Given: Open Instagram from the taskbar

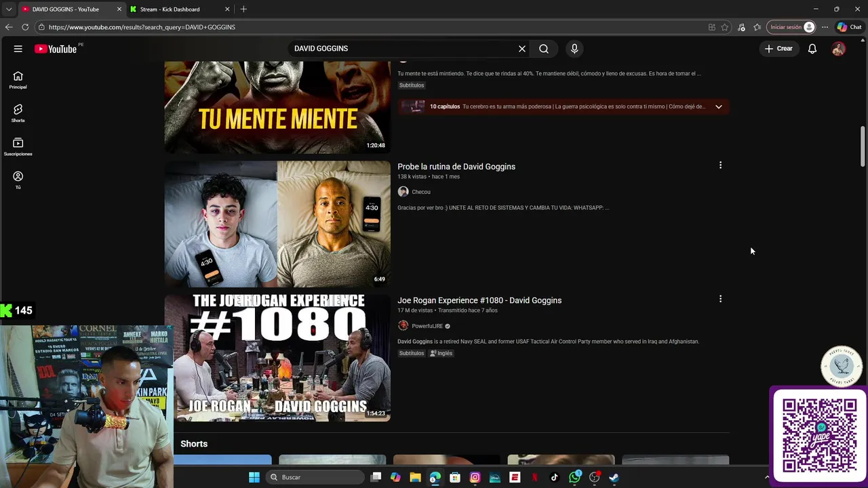Looking at the screenshot, I should pos(475,477).
